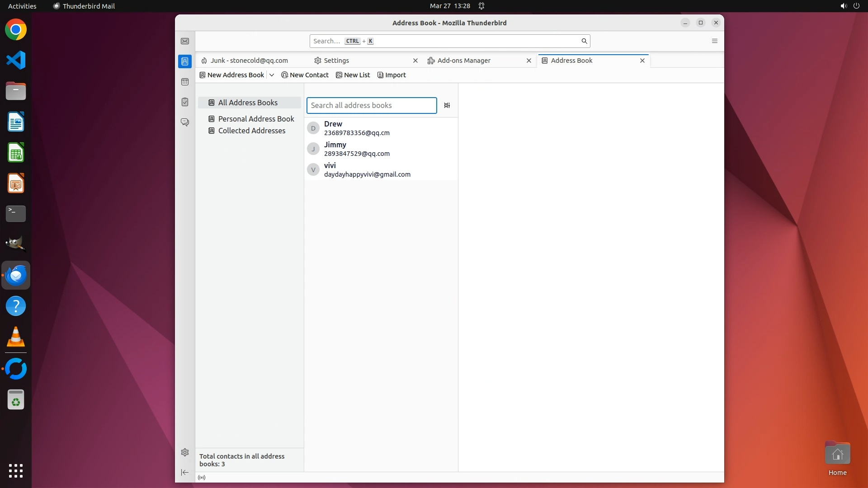The height and width of the screenshot is (488, 868).
Task: Open the Tasks space icon
Action: 185,102
